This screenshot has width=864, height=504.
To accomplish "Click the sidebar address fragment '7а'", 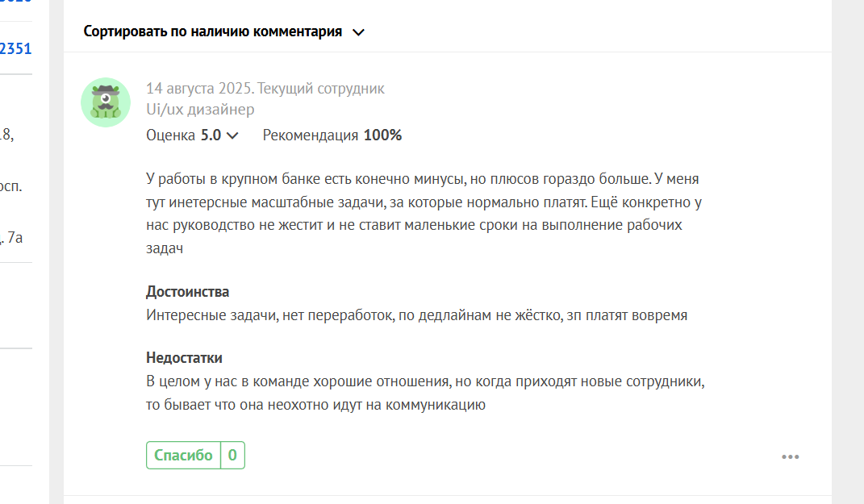I will click(15, 237).
